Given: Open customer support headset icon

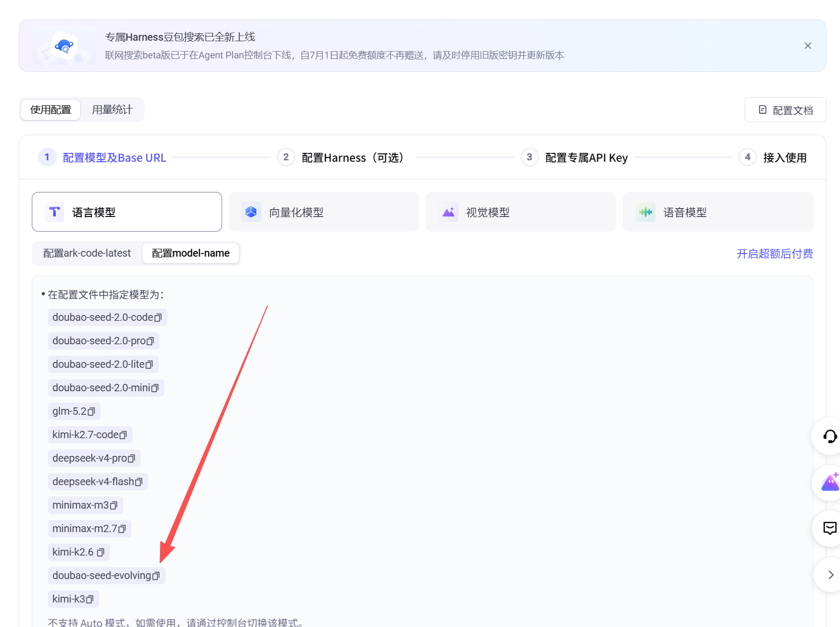Looking at the screenshot, I should coord(830,436).
